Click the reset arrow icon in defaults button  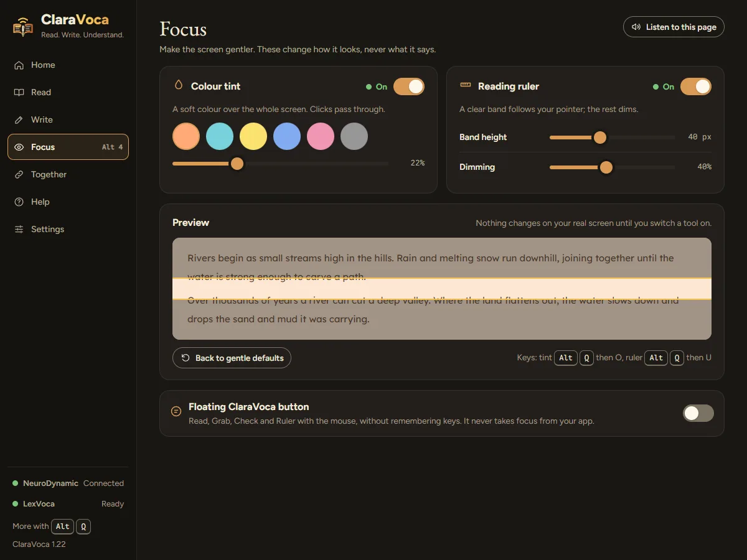point(186,358)
